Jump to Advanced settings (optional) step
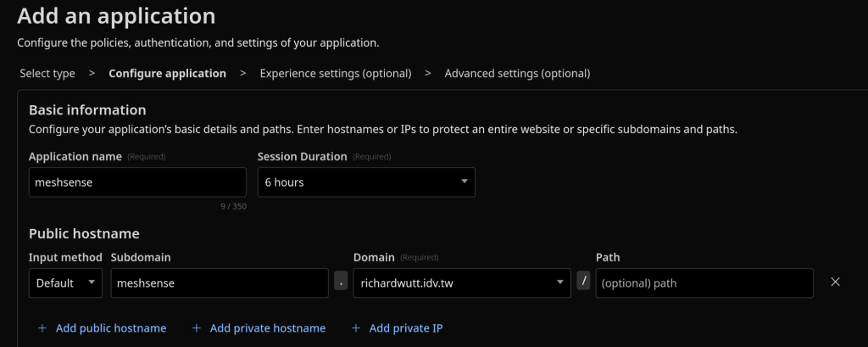Image resolution: width=868 pixels, height=347 pixels. pyautogui.click(x=517, y=73)
